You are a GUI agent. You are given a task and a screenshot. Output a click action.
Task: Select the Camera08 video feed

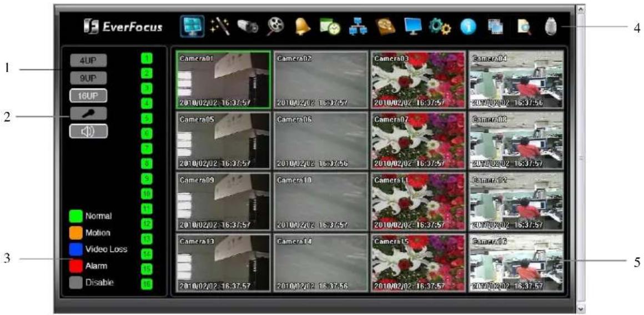516,141
